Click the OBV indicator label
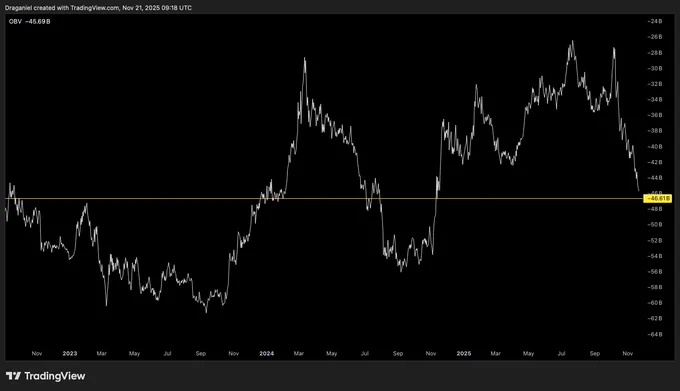Viewport: 680px width, 391px height. tap(15, 21)
